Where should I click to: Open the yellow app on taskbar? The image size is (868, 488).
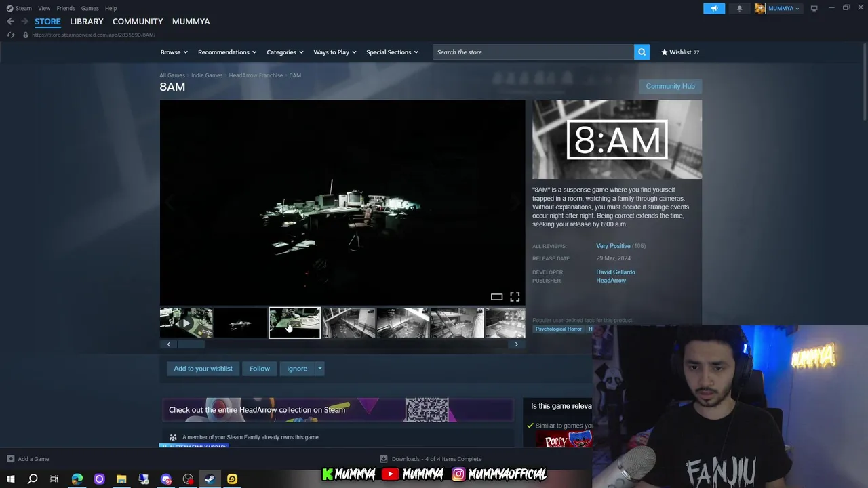point(232,479)
